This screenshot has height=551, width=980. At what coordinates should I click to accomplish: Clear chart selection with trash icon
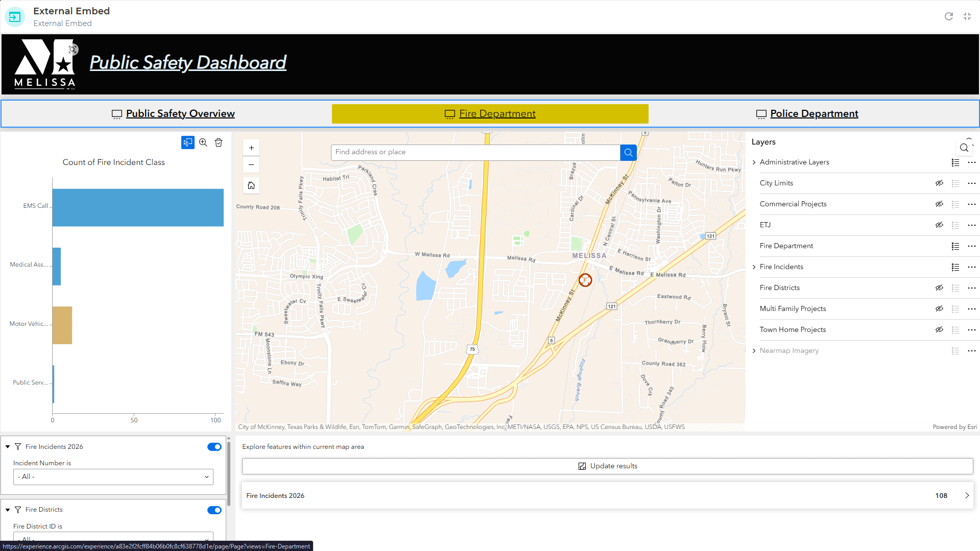click(x=219, y=142)
